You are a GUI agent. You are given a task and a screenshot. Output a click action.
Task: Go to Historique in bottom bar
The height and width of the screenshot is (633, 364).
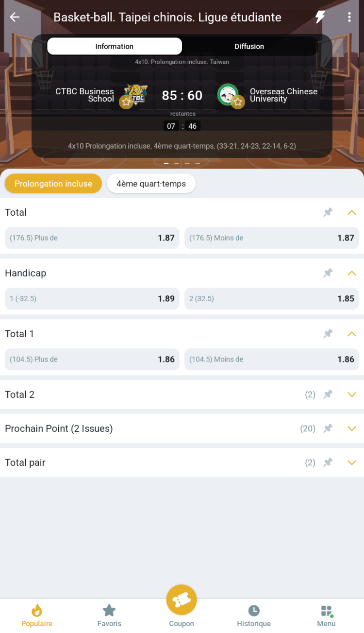pos(254,616)
